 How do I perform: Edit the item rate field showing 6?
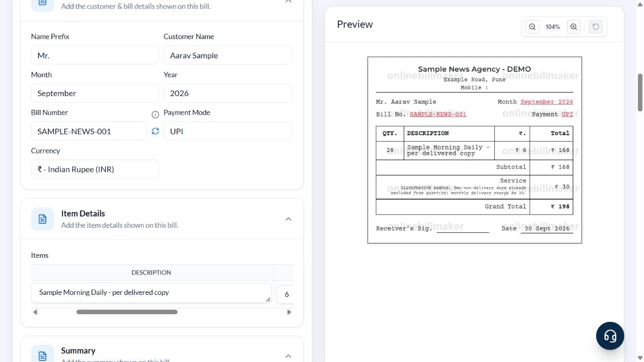point(285,294)
